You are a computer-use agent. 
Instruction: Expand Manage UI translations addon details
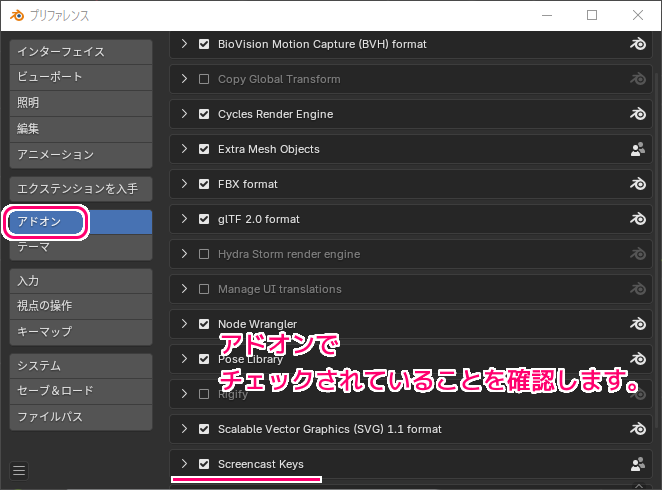click(184, 289)
